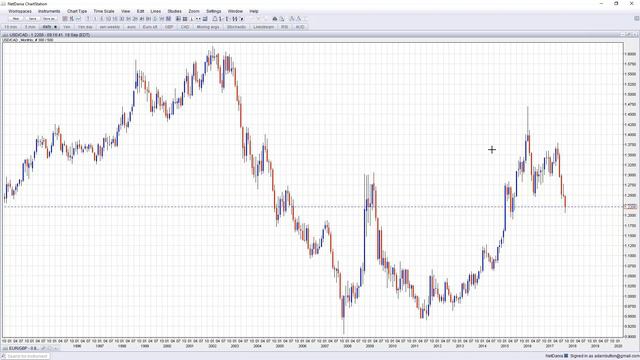Click the magnifier icon beside print
This screenshot has height=360, width=640.
pyautogui.click(x=281, y=19)
